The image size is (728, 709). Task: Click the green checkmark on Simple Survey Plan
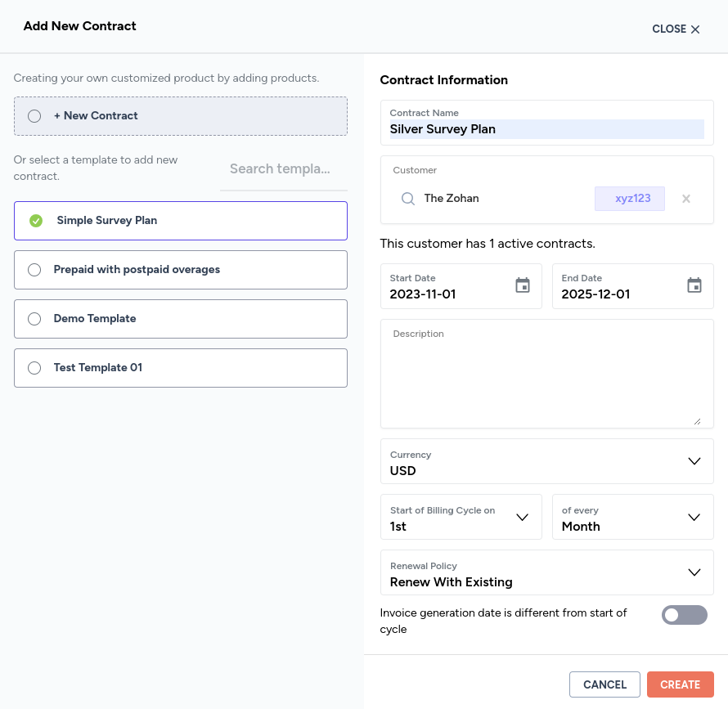pos(36,221)
